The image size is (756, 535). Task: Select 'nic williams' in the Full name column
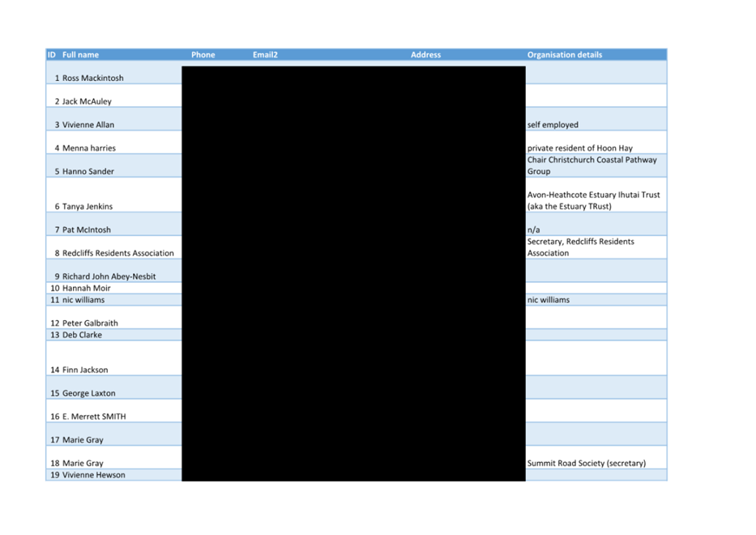(83, 300)
